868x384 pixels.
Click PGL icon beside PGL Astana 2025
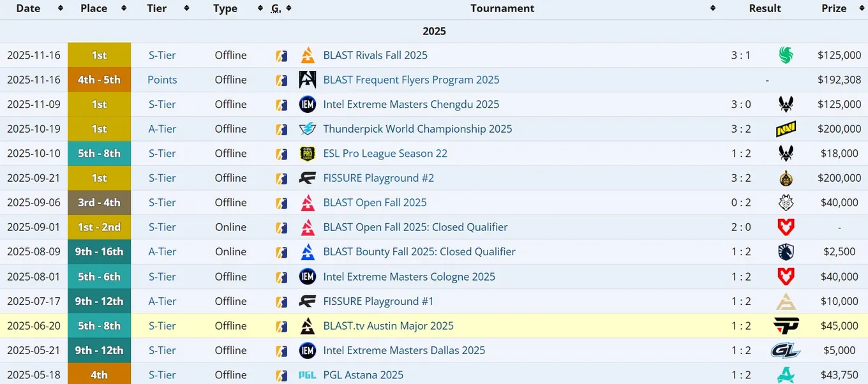point(308,375)
